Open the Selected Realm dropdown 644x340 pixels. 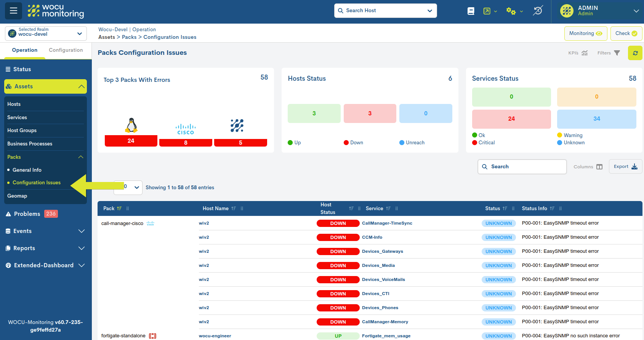(46, 34)
